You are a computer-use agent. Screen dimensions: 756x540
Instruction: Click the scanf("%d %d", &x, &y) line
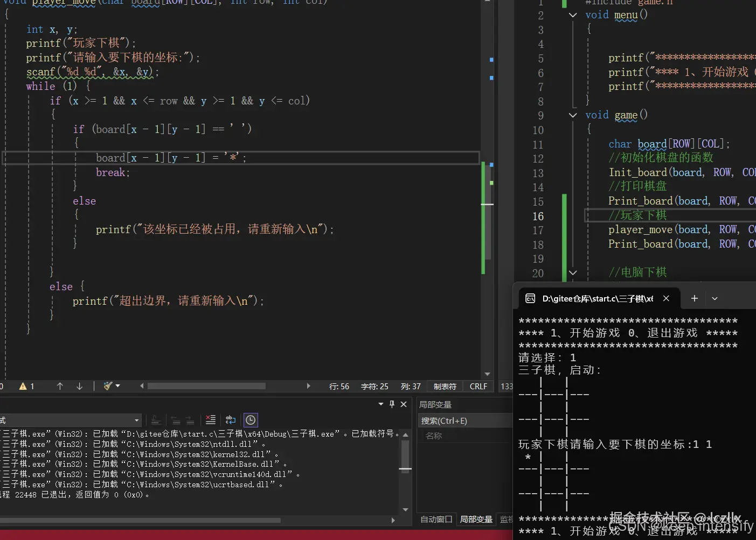(92, 72)
